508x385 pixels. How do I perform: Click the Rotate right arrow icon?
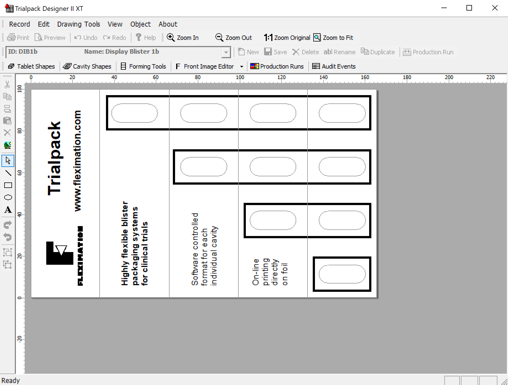pyautogui.click(x=8, y=225)
